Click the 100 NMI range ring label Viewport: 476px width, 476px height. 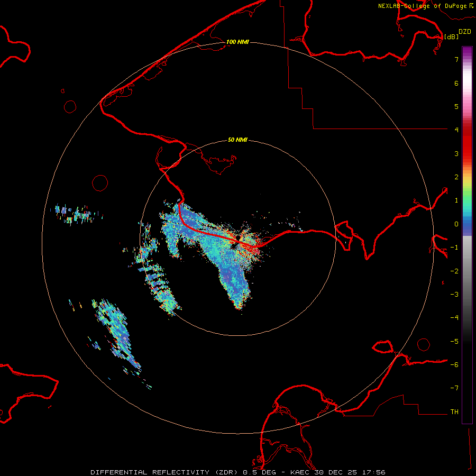click(x=237, y=42)
